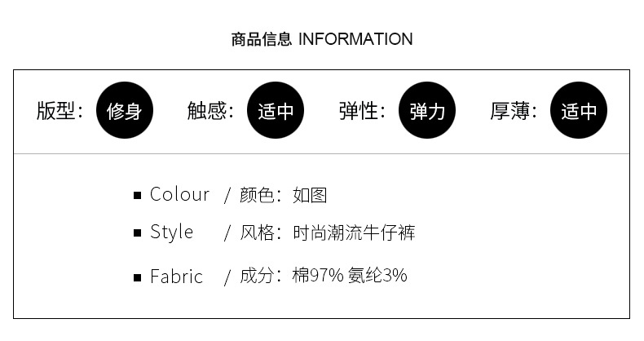644x341 pixels.
Task: Click the 商品信息 INFORMATION heading
Action: point(322,39)
